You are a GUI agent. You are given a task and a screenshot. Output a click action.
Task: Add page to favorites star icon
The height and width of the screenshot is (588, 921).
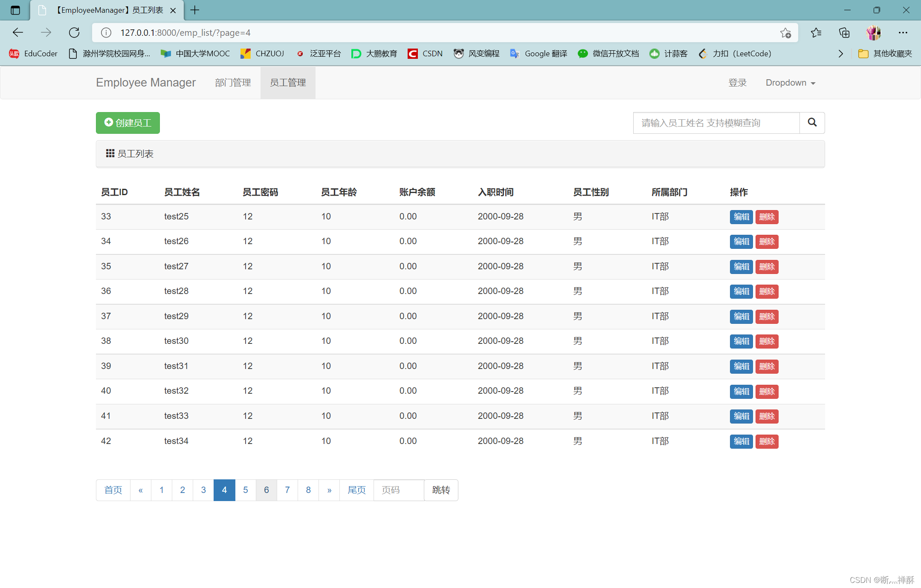[x=785, y=33]
